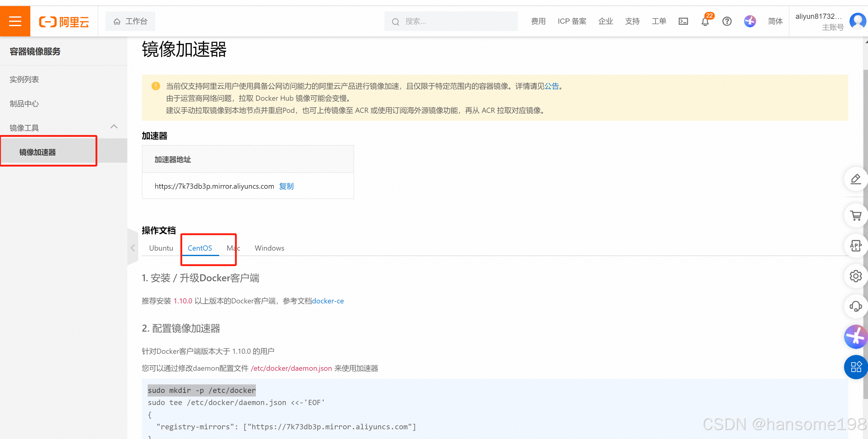Open the Cloud Shell terminal icon

(683, 21)
